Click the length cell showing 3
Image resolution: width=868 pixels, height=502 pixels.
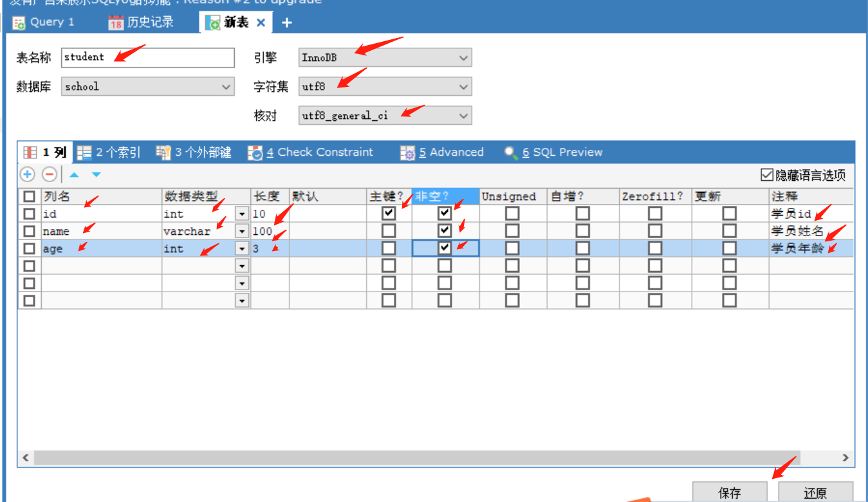[x=270, y=248]
